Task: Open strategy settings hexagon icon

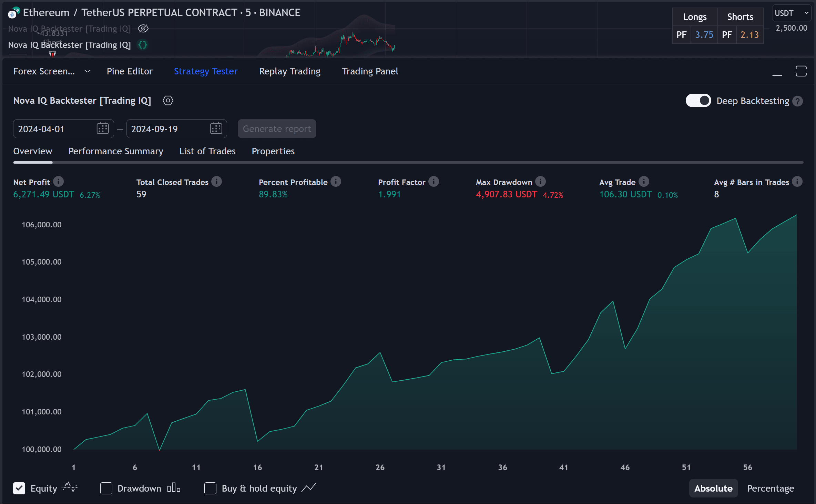Action: [168, 101]
